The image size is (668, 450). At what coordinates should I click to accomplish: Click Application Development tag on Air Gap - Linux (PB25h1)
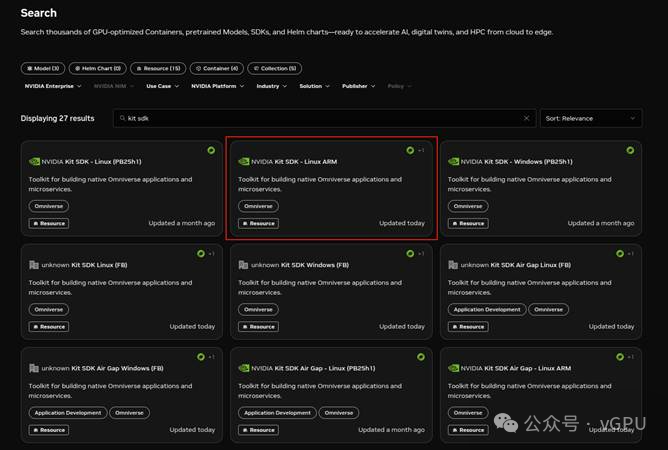pos(277,412)
